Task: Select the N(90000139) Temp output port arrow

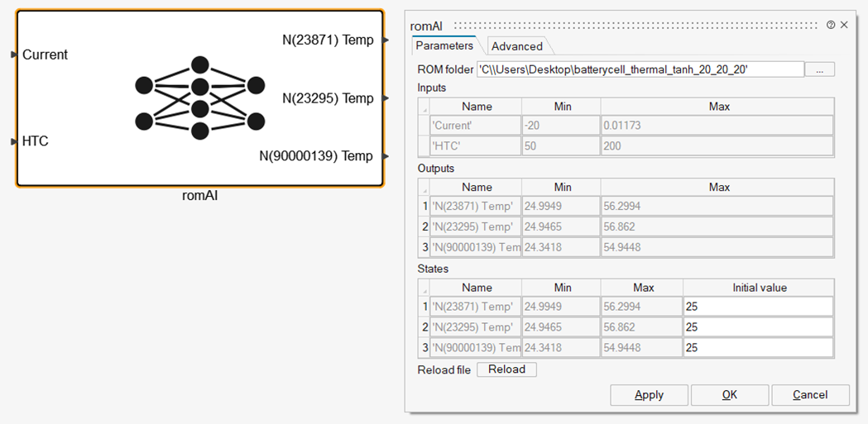Action: 386,156
